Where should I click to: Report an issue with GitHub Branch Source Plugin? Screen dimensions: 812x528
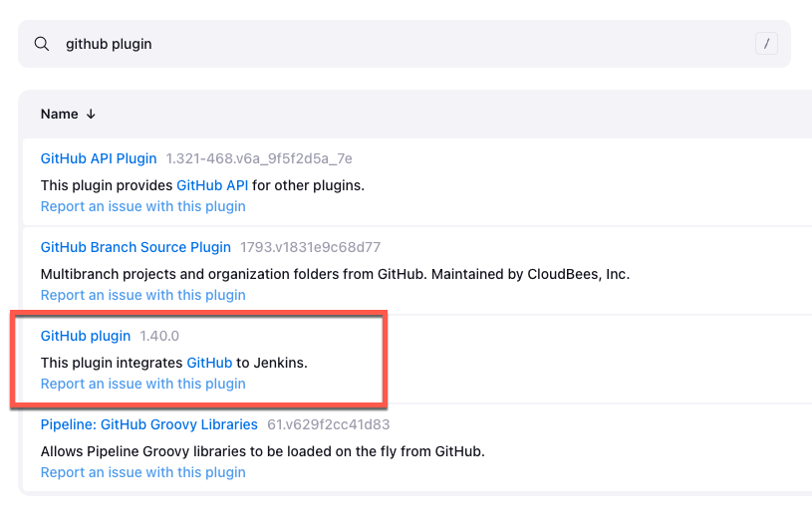click(142, 295)
